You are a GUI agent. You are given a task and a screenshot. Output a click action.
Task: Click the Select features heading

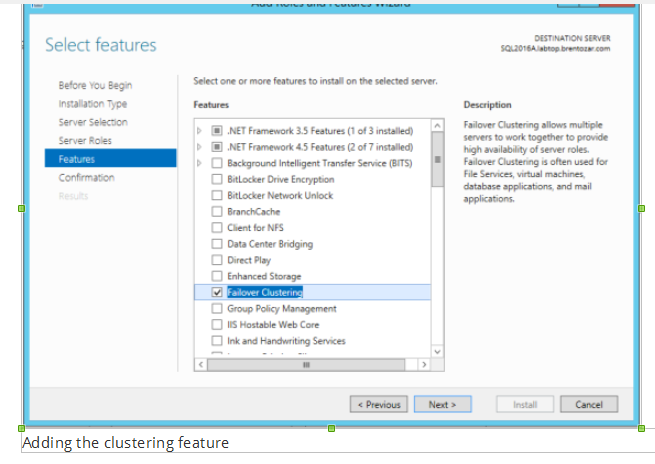101,45
